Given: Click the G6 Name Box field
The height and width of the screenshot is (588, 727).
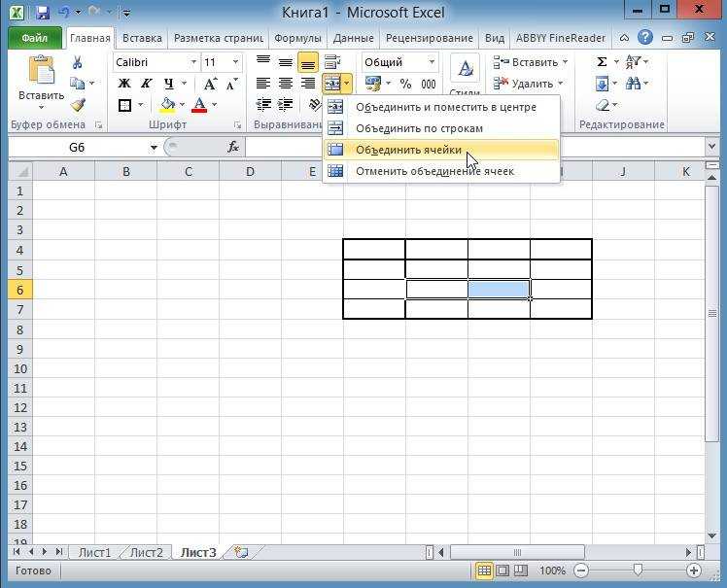Looking at the screenshot, I should (77, 148).
